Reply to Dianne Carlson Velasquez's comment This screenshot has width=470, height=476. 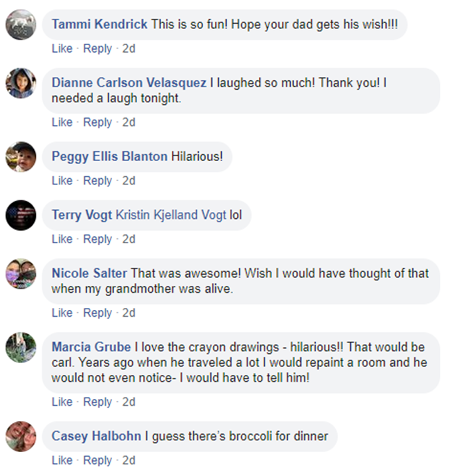point(97,122)
